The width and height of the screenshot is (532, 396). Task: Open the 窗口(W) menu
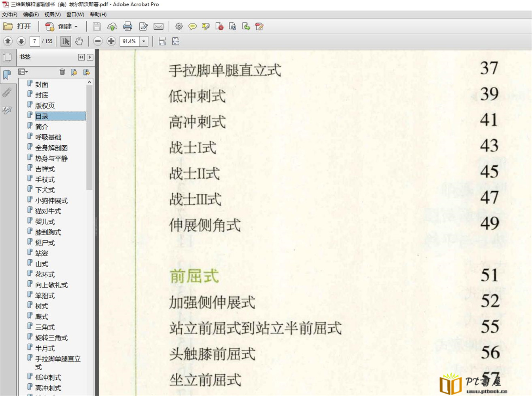(75, 15)
